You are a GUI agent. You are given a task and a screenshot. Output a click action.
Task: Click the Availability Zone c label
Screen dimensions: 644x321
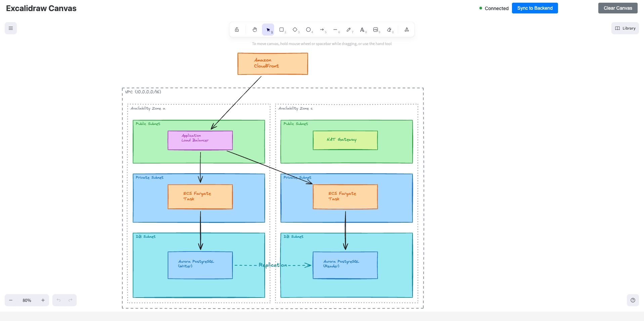(296, 108)
